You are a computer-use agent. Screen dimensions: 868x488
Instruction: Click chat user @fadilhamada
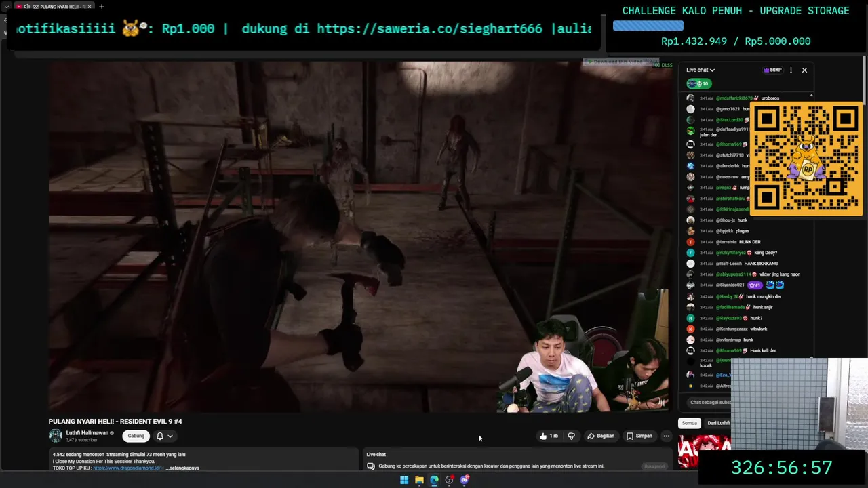coord(730,307)
